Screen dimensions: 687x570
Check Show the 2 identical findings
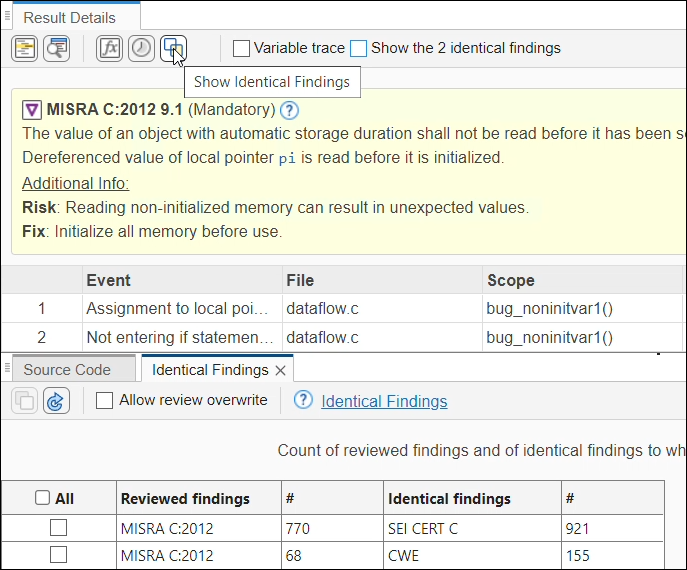tap(358, 48)
